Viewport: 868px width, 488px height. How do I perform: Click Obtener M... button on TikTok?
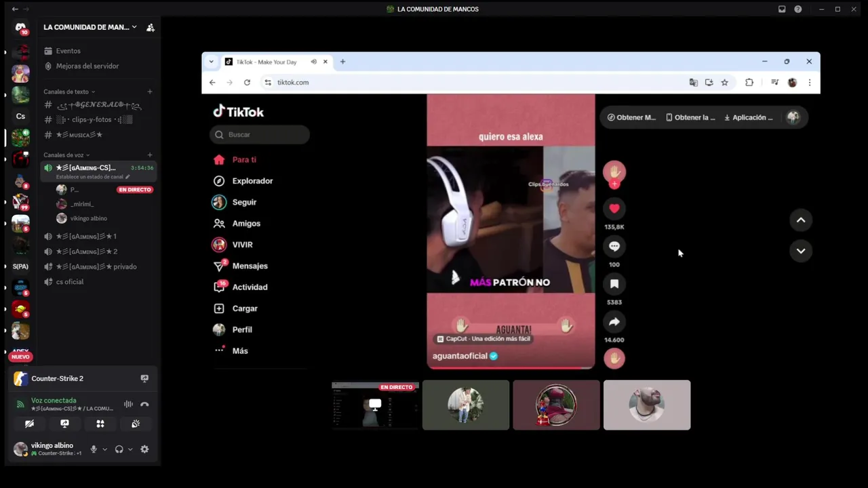click(x=631, y=117)
